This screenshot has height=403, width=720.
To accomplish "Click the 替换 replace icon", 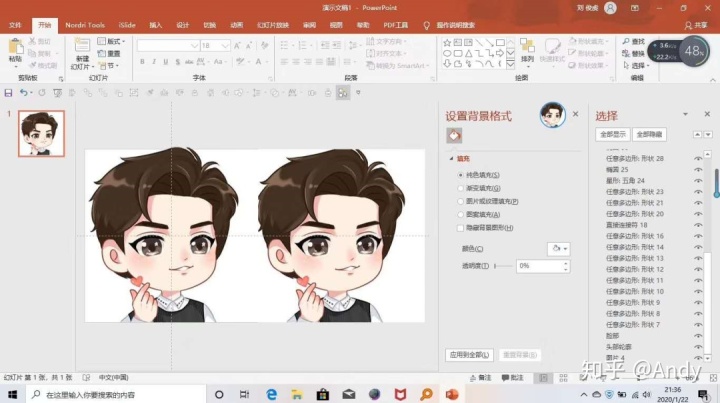I will [626, 53].
